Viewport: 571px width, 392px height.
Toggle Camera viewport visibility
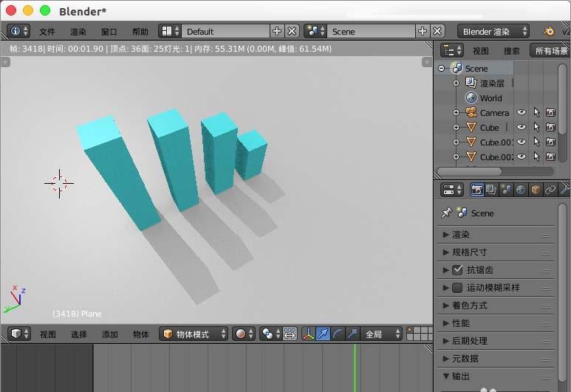522,112
